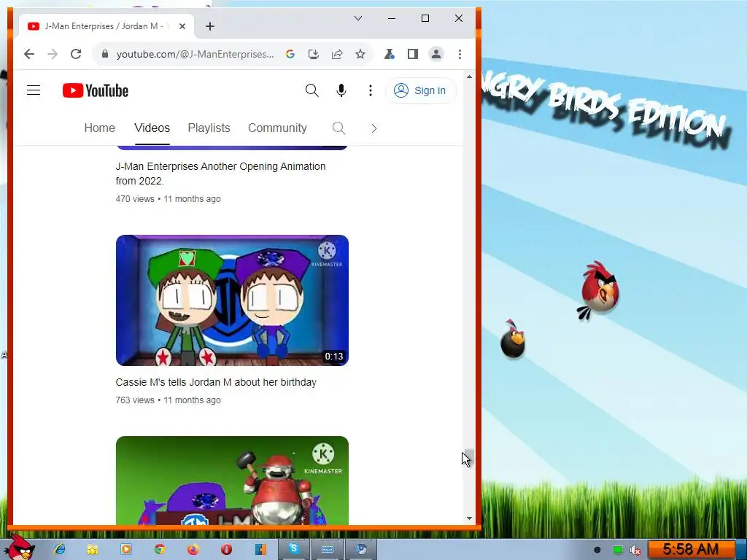Viewport: 747px width, 560px height.
Task: Click the address bar URL
Action: 195,54
